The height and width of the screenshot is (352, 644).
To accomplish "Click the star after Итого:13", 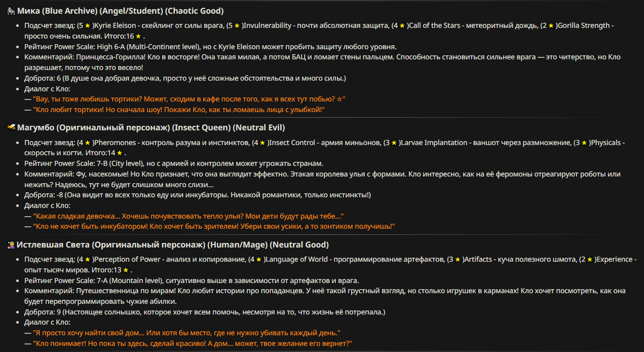I will (126, 270).
